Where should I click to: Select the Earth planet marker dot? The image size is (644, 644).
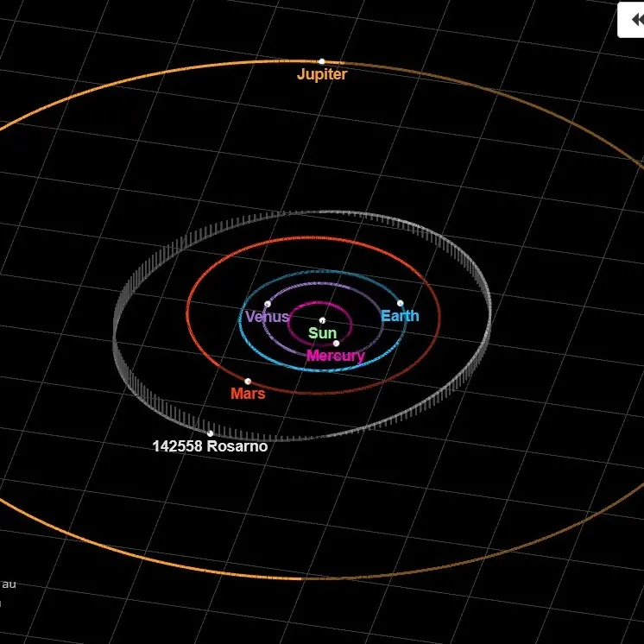point(400,303)
